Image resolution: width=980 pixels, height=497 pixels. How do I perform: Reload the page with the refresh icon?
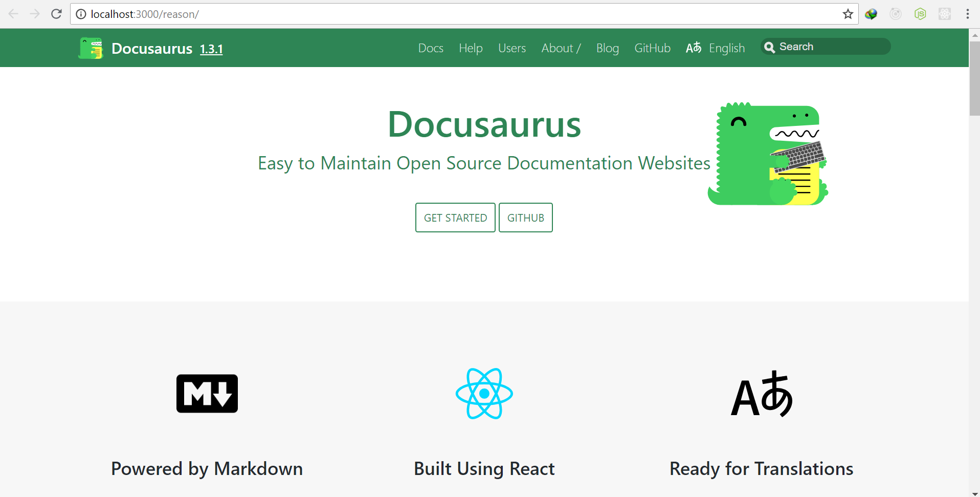56,14
